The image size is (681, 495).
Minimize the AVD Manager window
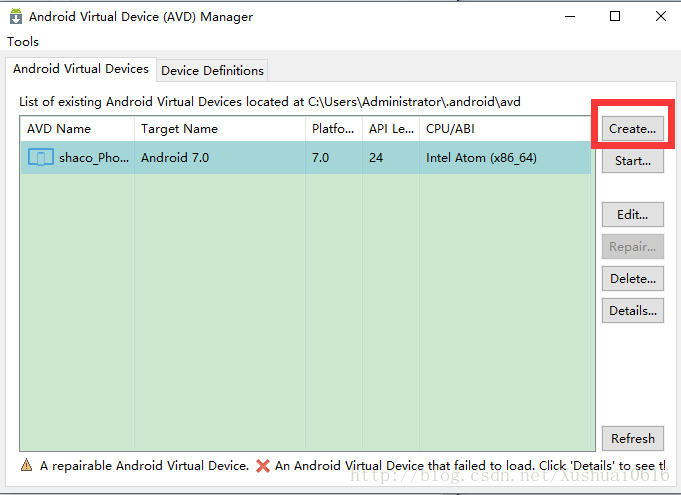click(x=570, y=16)
